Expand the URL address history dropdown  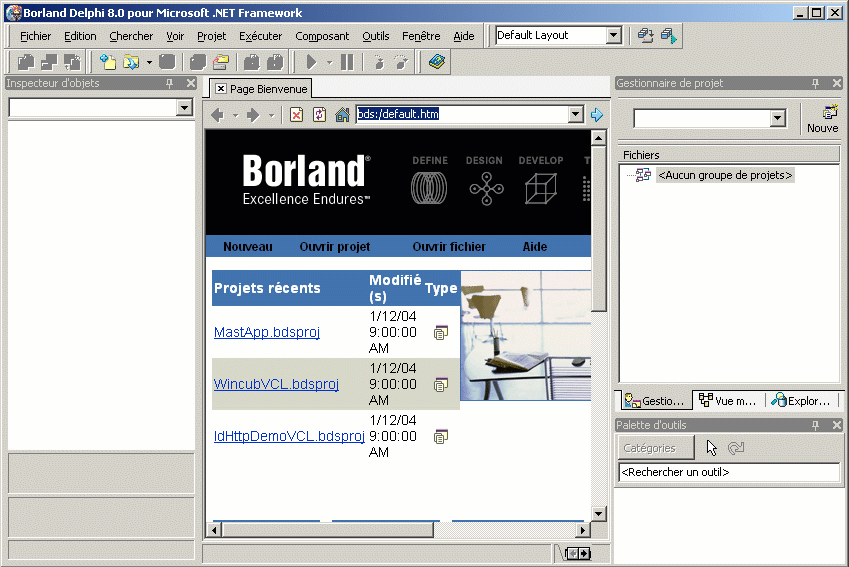pos(576,115)
